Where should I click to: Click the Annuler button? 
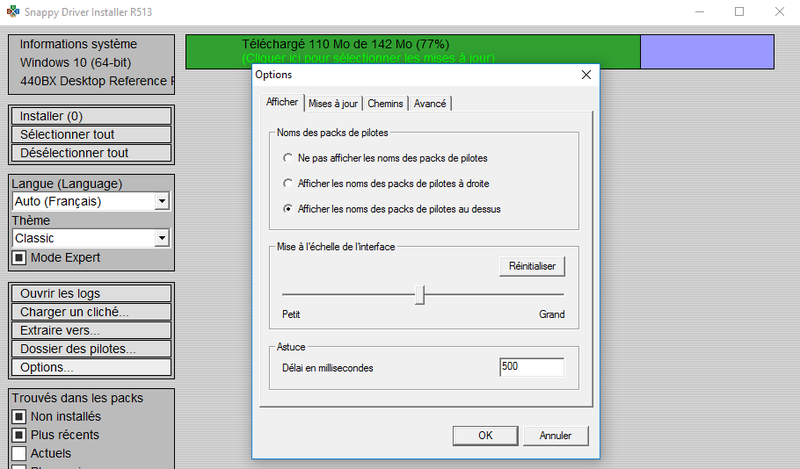click(x=555, y=436)
